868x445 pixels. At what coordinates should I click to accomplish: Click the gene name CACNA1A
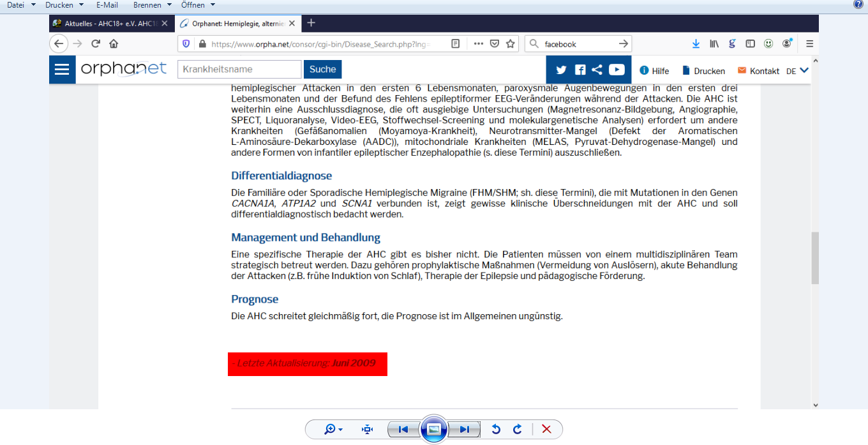tap(253, 204)
